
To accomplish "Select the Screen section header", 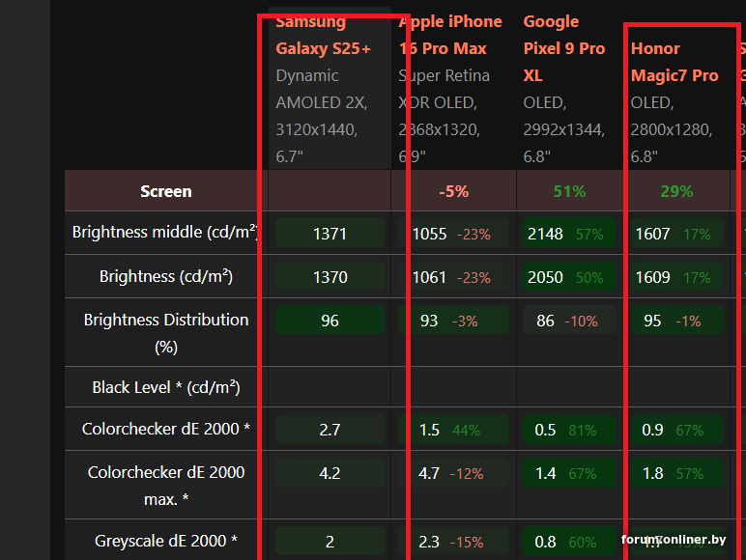I will [x=165, y=191].
